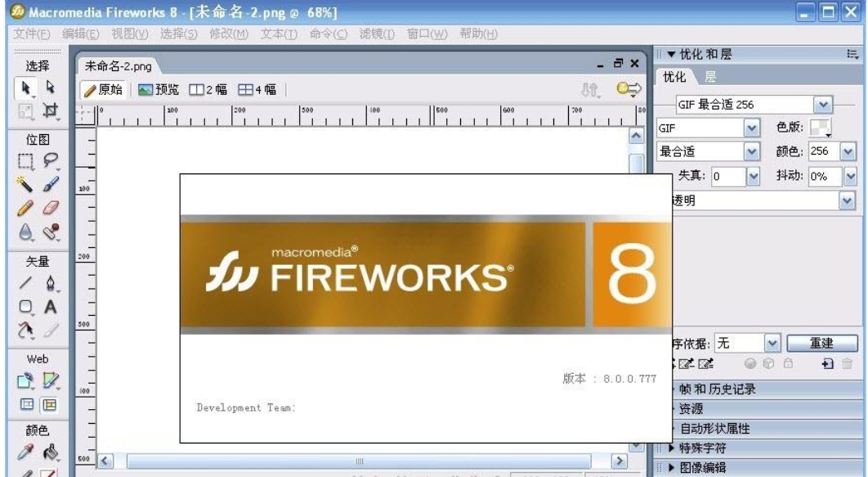868x477 pixels.
Task: Select the Brush tool
Action: [51, 184]
